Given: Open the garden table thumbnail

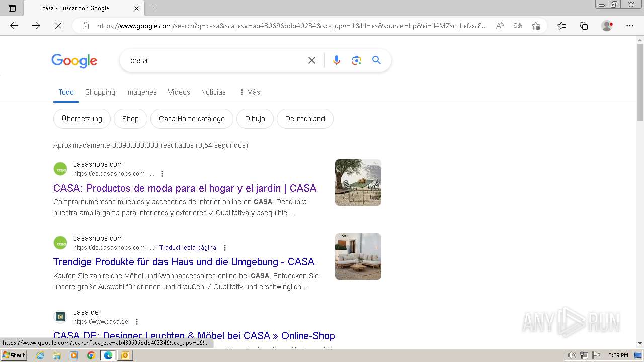Looking at the screenshot, I should point(358,183).
